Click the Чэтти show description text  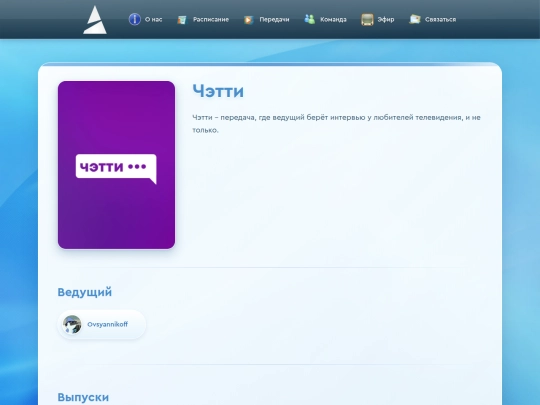tap(336, 124)
